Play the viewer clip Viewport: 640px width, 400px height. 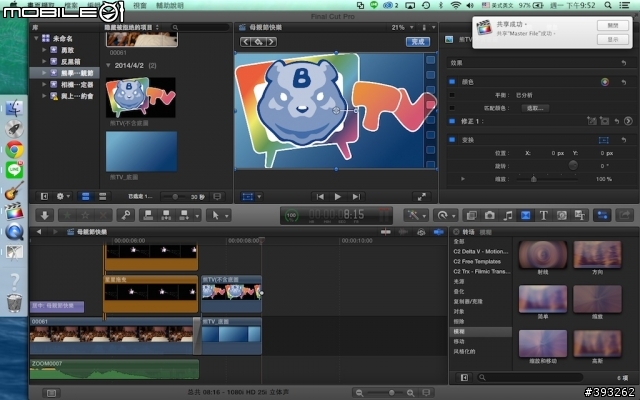(x=338, y=197)
